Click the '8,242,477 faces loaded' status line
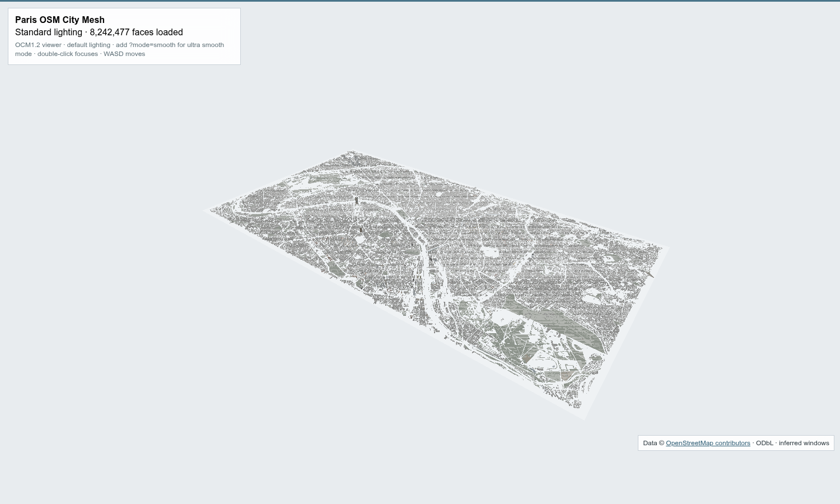 coord(99,32)
